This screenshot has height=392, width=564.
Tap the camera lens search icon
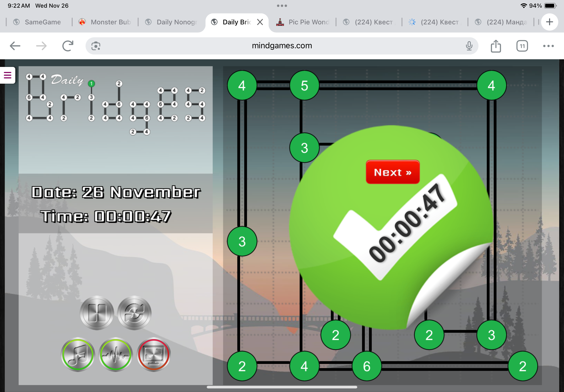[96, 46]
